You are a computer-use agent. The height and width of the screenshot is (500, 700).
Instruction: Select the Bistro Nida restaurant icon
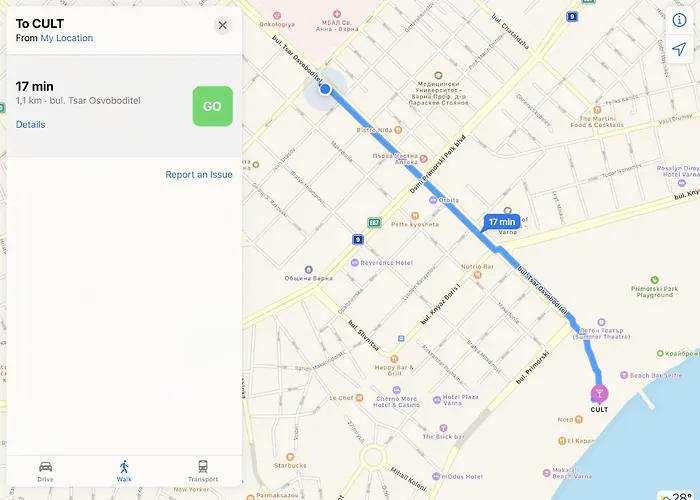click(x=398, y=130)
